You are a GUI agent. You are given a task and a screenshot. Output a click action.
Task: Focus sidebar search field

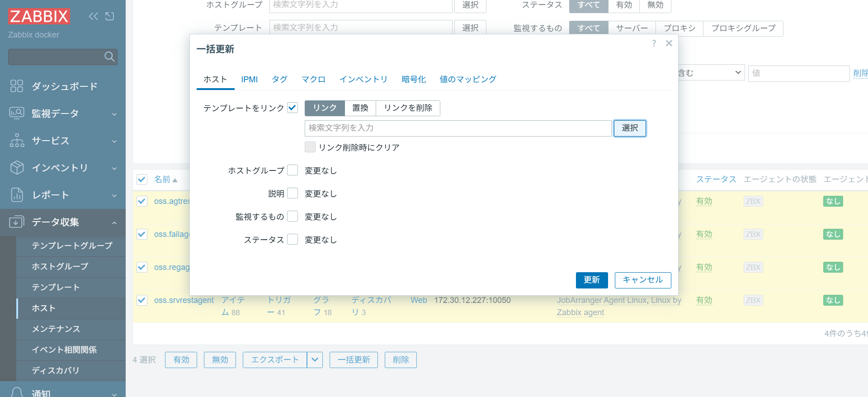tap(56, 57)
